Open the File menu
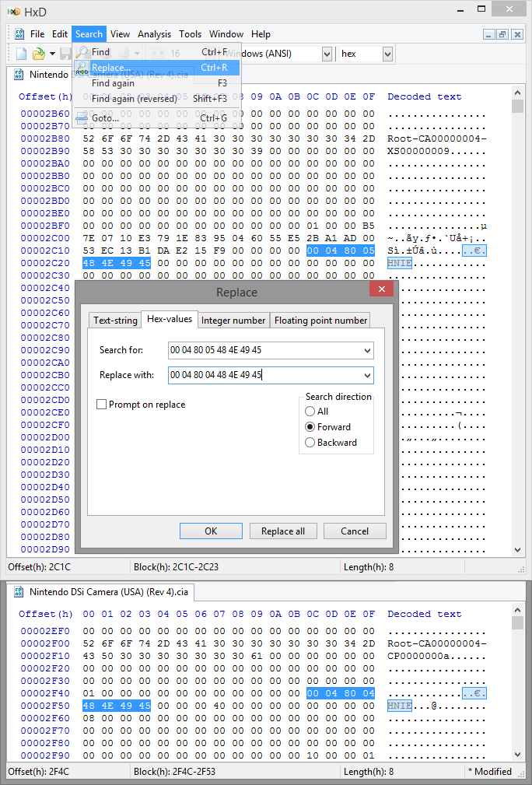532x785 pixels. pyautogui.click(x=37, y=34)
